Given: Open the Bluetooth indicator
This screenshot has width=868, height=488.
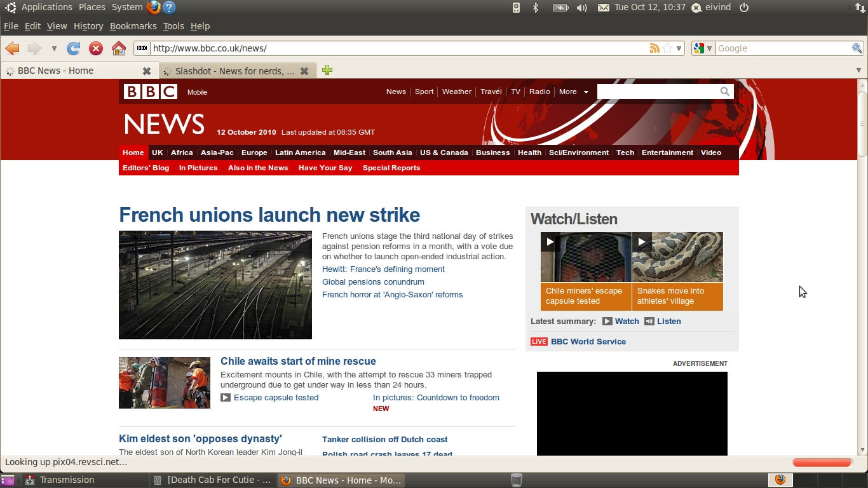Looking at the screenshot, I should point(536,8).
